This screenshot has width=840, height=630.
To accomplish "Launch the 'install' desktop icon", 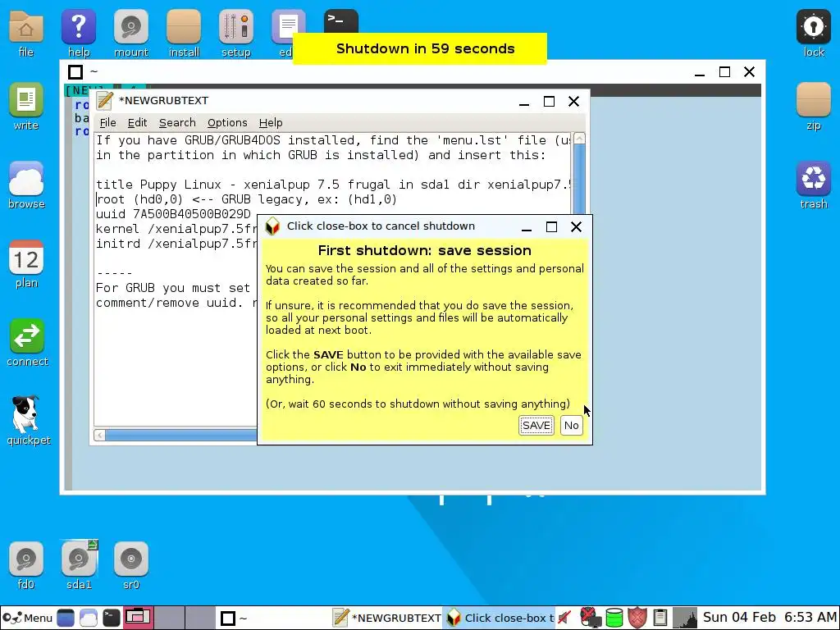I will (x=184, y=33).
